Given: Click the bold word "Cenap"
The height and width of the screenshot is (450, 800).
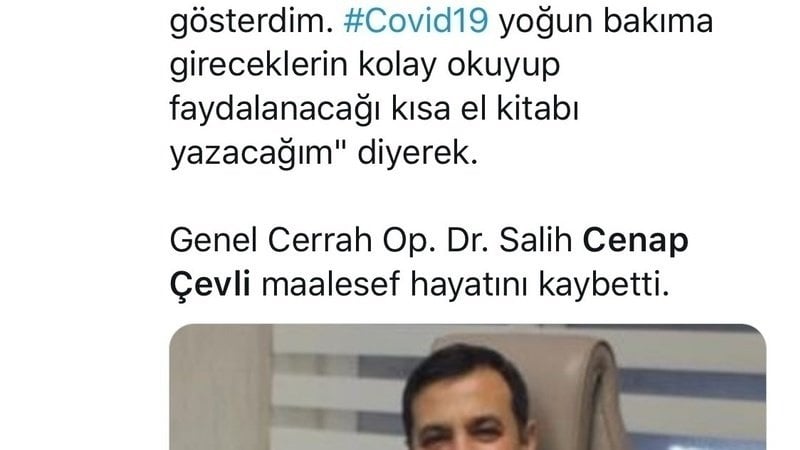Looking at the screenshot, I should click(635, 241).
